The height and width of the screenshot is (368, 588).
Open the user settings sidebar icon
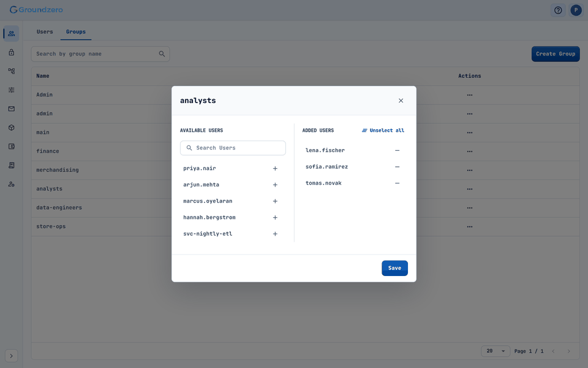click(11, 184)
